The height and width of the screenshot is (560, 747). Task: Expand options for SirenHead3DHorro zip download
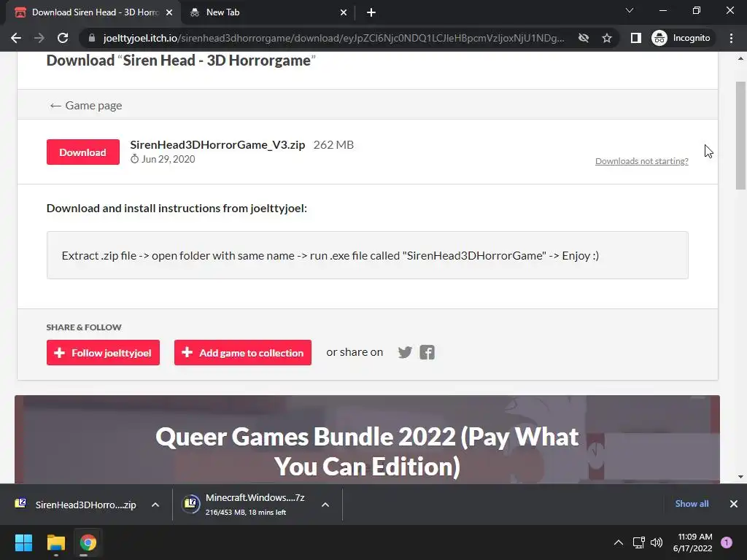155,505
